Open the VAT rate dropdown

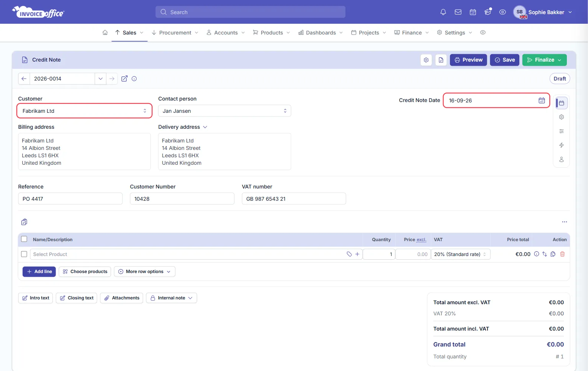click(x=460, y=254)
